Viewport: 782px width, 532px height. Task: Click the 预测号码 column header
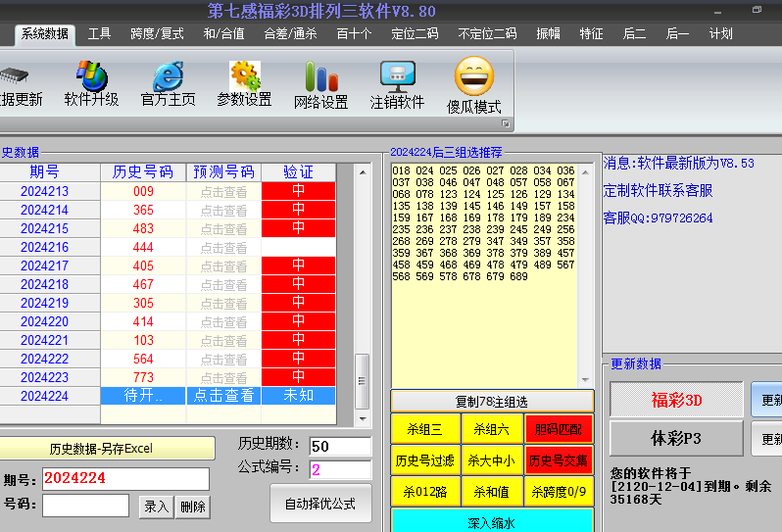[x=224, y=172]
